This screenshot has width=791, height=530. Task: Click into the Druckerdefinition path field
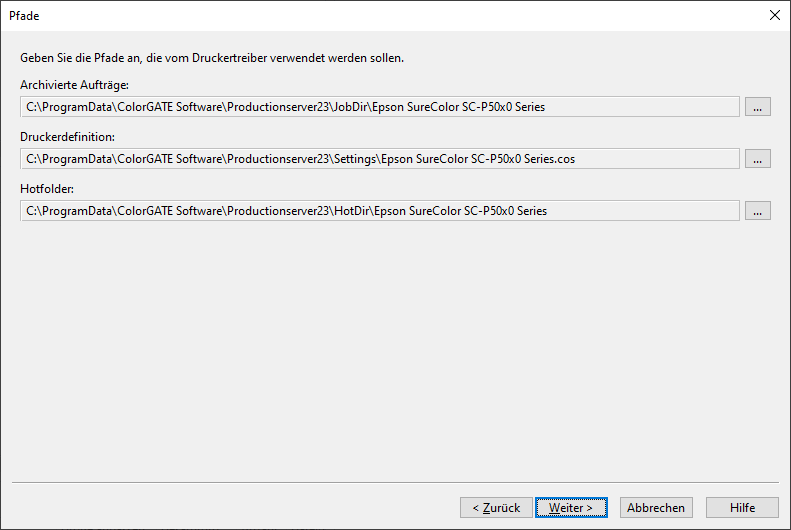click(380, 159)
